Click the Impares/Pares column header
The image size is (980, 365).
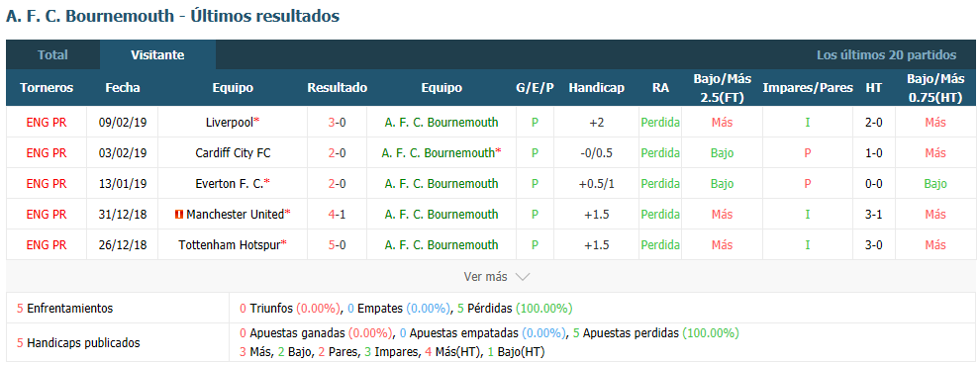point(808,88)
